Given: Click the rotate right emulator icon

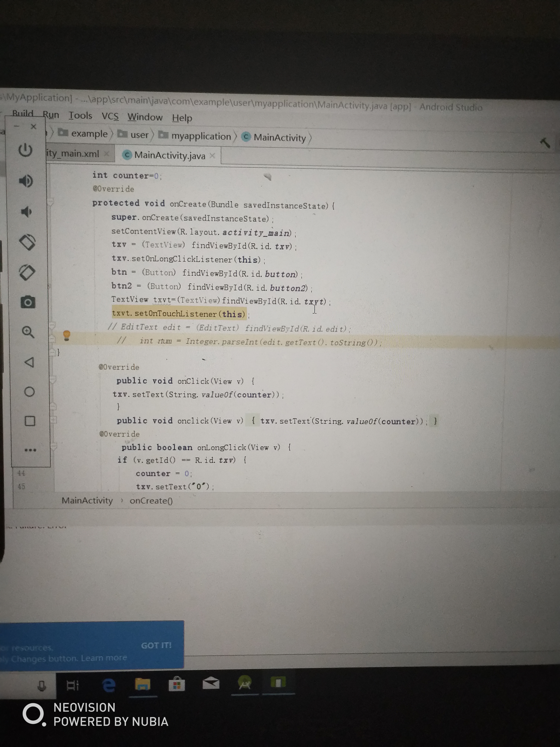Looking at the screenshot, I should [x=27, y=272].
